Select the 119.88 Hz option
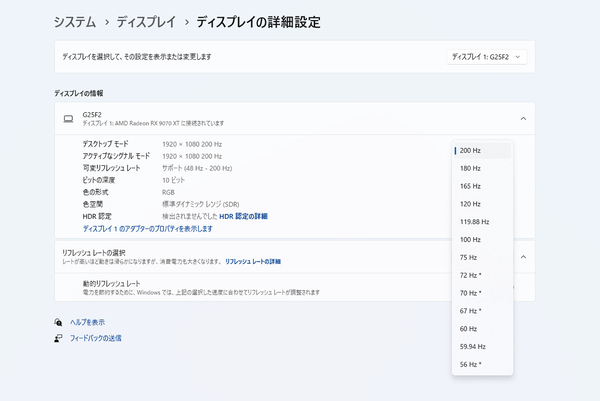 click(483, 222)
